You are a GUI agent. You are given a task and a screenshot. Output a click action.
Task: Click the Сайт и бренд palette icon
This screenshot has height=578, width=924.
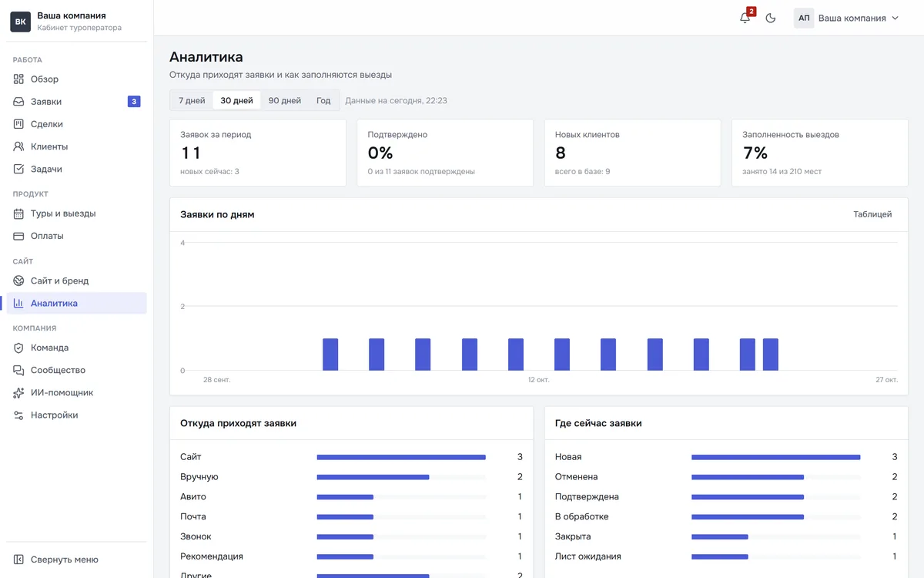pos(18,281)
